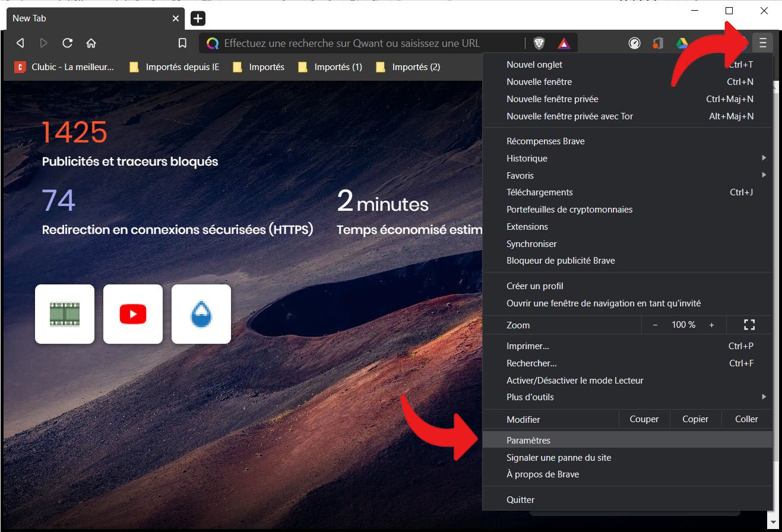Select Paramètres in the menu

(x=528, y=440)
